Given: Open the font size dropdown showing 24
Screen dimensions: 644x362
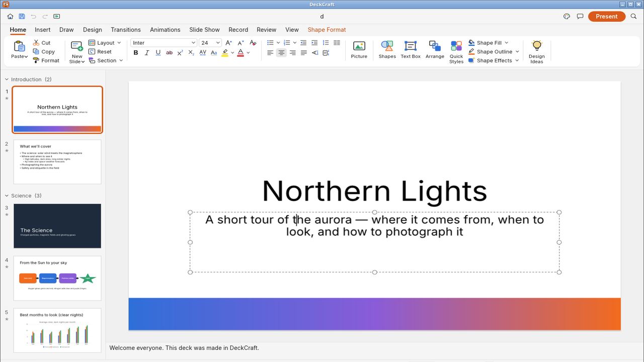Looking at the screenshot, I should [x=210, y=43].
